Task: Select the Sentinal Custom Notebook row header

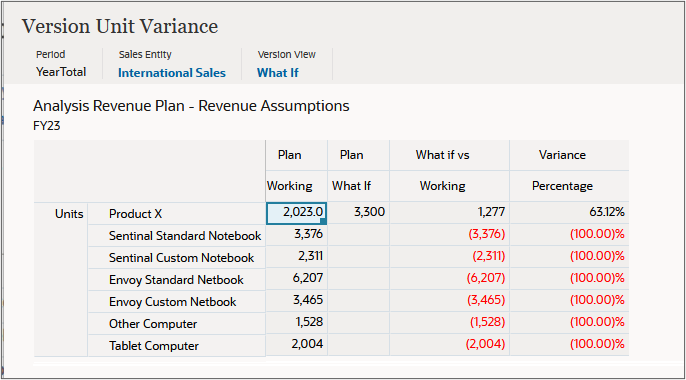Action: (177, 258)
